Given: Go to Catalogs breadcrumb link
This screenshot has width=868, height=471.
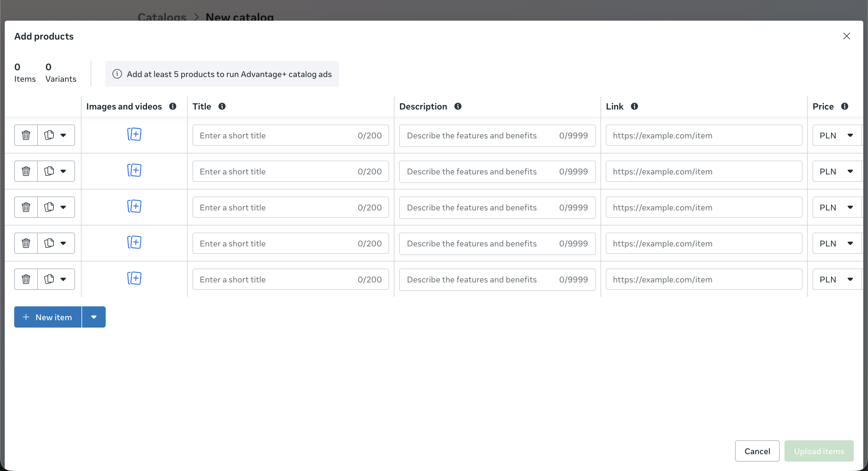Looking at the screenshot, I should (x=162, y=17).
